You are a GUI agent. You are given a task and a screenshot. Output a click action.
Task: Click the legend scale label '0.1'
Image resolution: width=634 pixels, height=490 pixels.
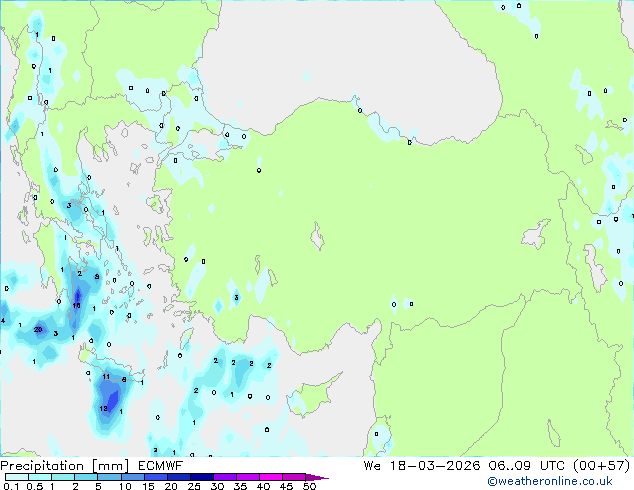(11, 486)
